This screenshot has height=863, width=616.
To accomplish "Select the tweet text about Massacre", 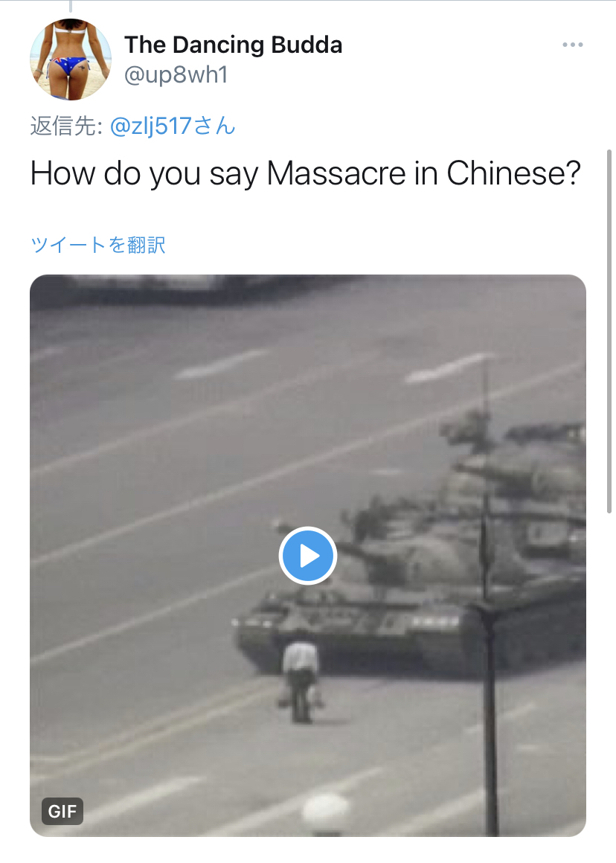I will (x=306, y=173).
